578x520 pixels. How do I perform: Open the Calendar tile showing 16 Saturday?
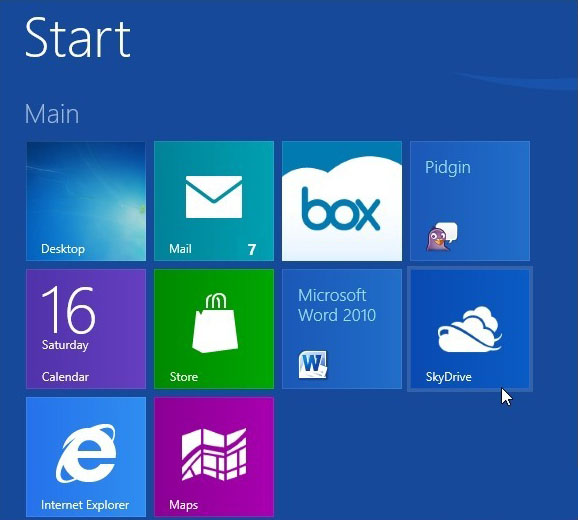point(86,329)
